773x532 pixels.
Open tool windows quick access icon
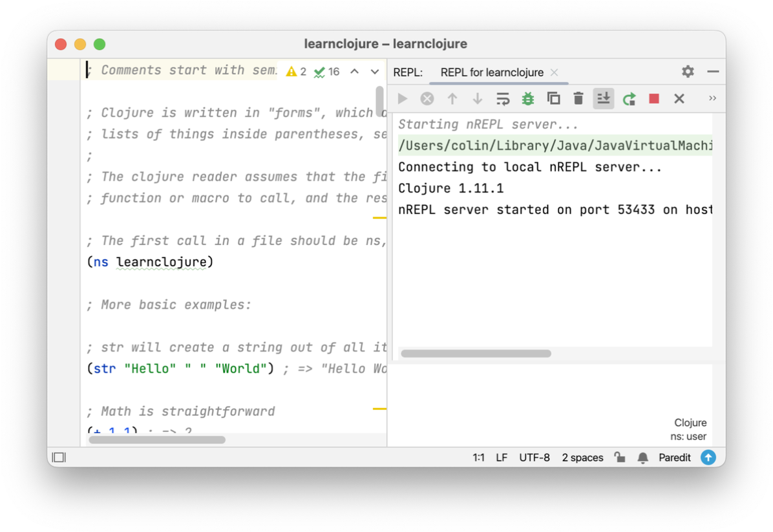pos(59,458)
